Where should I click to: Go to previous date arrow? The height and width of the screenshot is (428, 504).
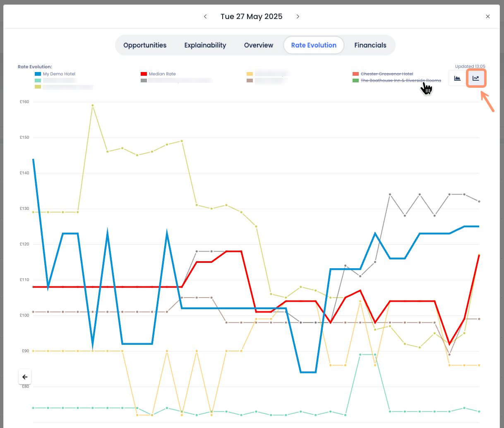pyautogui.click(x=205, y=17)
